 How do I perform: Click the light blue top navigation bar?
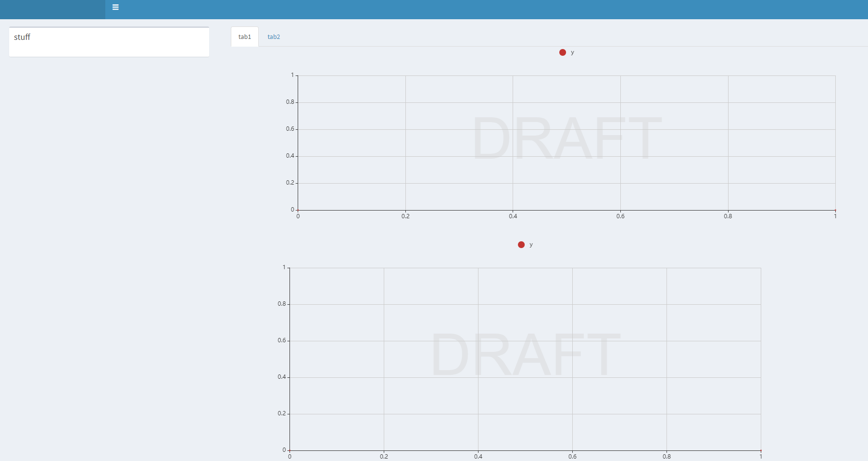click(x=433, y=9)
